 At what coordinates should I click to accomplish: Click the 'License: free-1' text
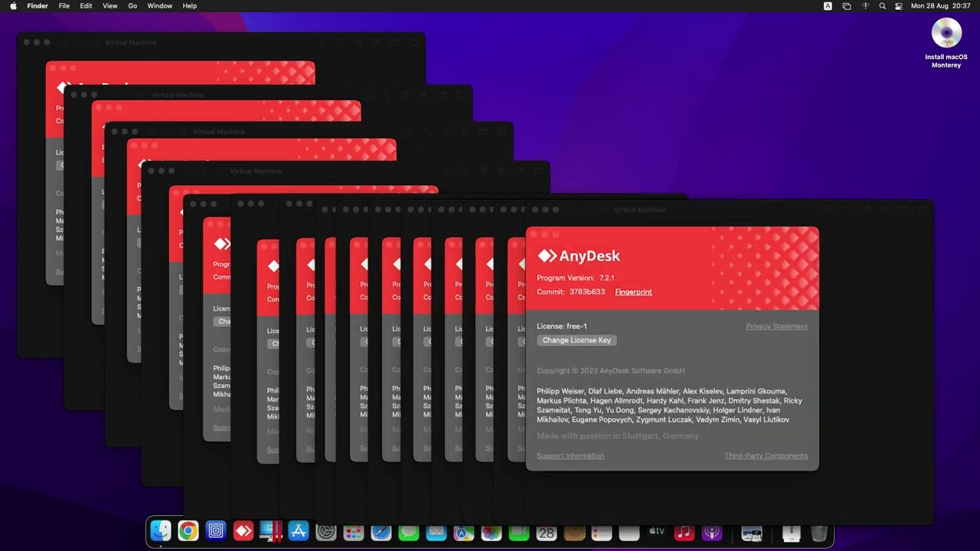click(x=562, y=327)
